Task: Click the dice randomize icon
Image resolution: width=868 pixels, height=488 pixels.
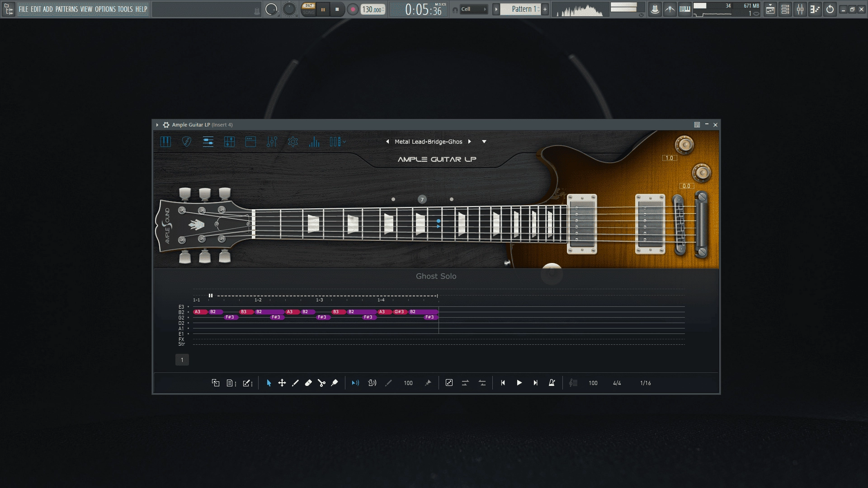Action: (449, 383)
